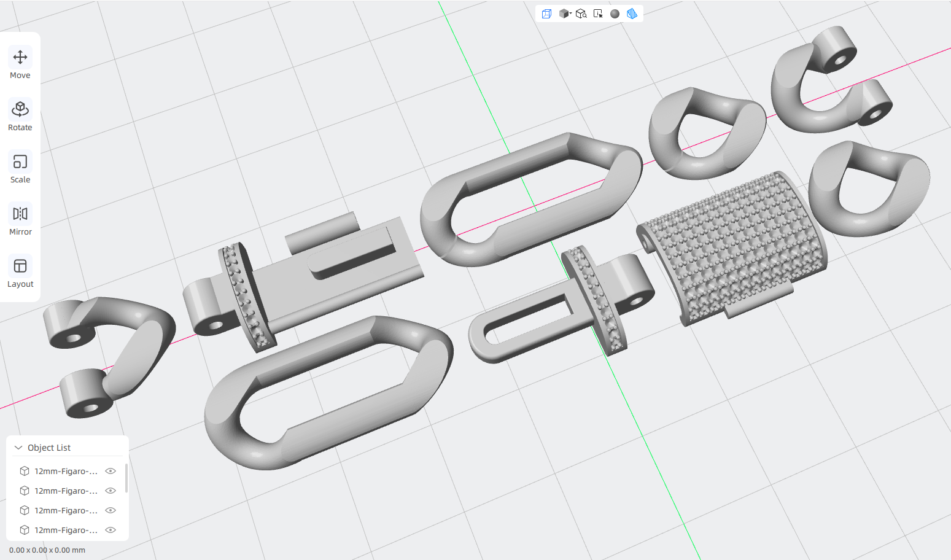Click the info selection cursor icon
Image resolution: width=951 pixels, height=560 pixels.
pyautogui.click(x=598, y=14)
